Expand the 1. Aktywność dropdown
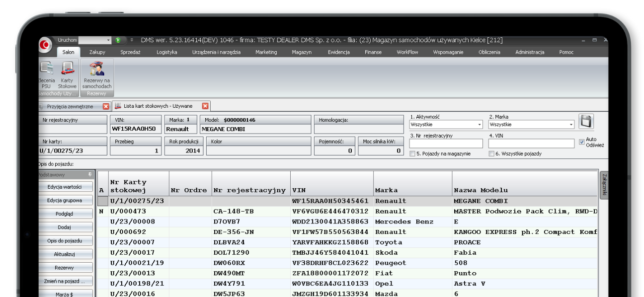Viewport: 644px width, 297px height. [480, 125]
